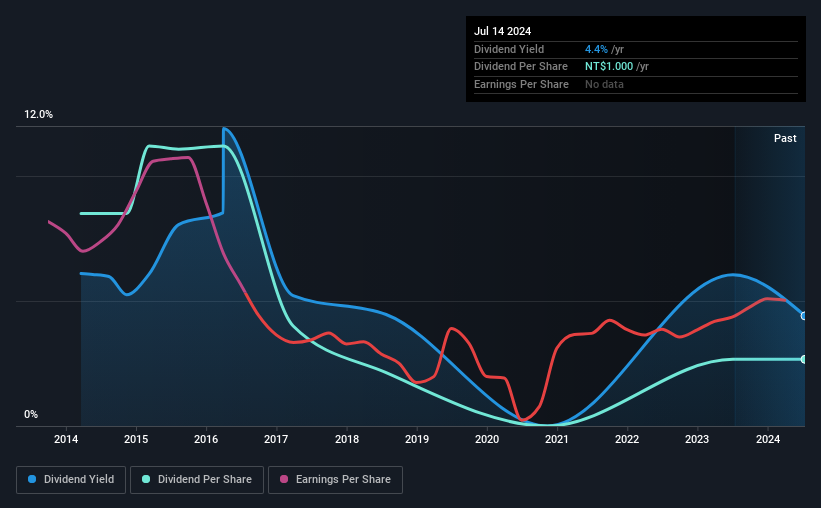Click the 2020 x-axis label
821x508 pixels.
pos(487,439)
